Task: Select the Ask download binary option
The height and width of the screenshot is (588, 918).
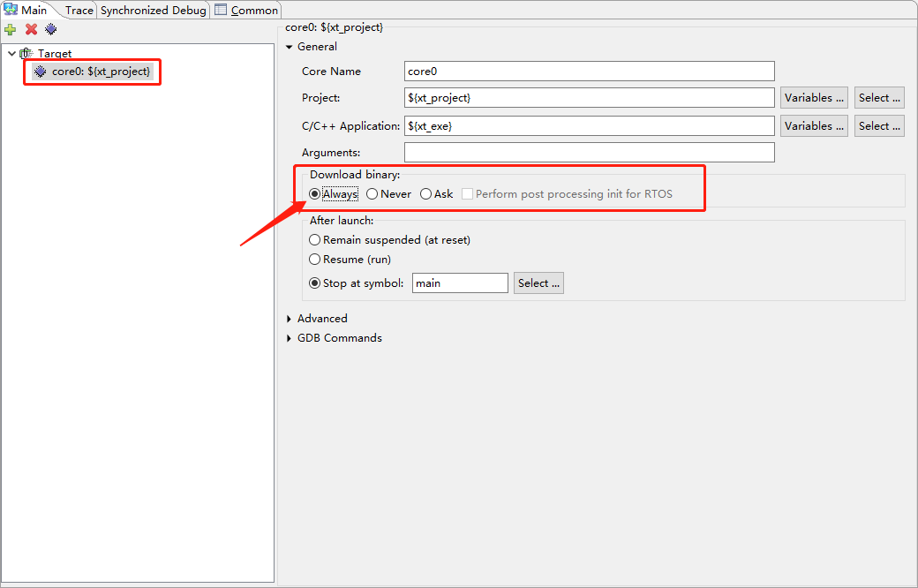Action: pyautogui.click(x=426, y=194)
